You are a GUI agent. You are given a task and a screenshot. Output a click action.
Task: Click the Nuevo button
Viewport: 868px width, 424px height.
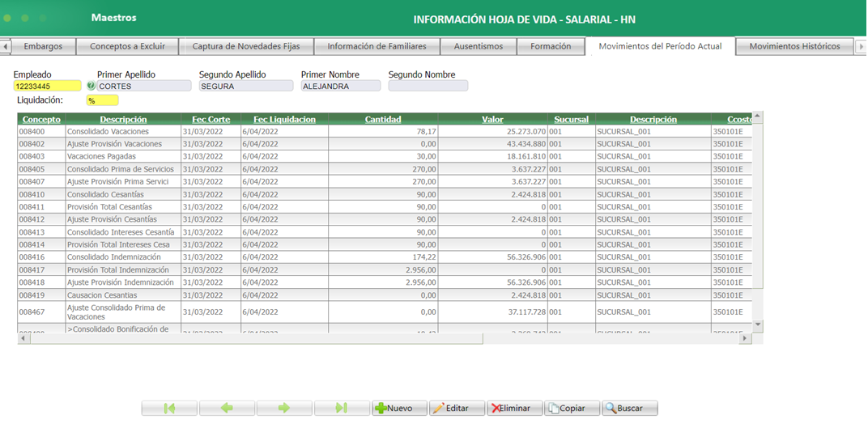(x=400, y=408)
